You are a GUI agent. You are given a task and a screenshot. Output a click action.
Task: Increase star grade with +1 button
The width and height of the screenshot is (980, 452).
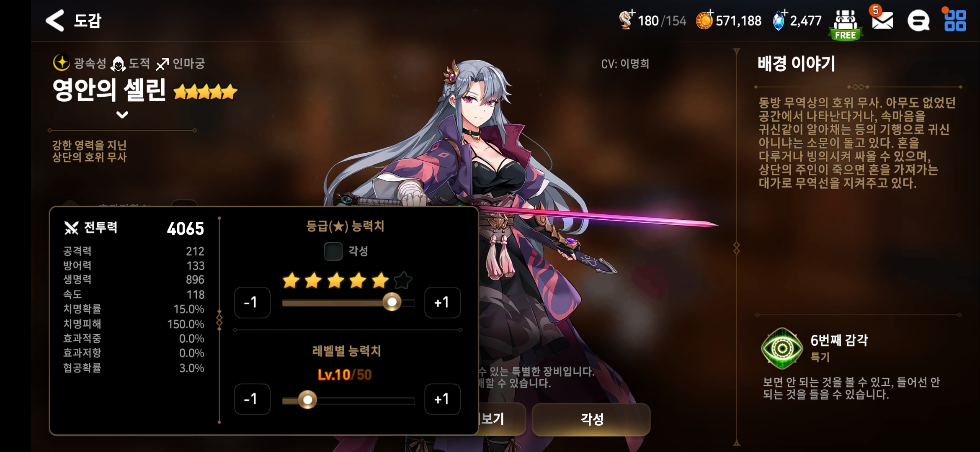(x=442, y=302)
